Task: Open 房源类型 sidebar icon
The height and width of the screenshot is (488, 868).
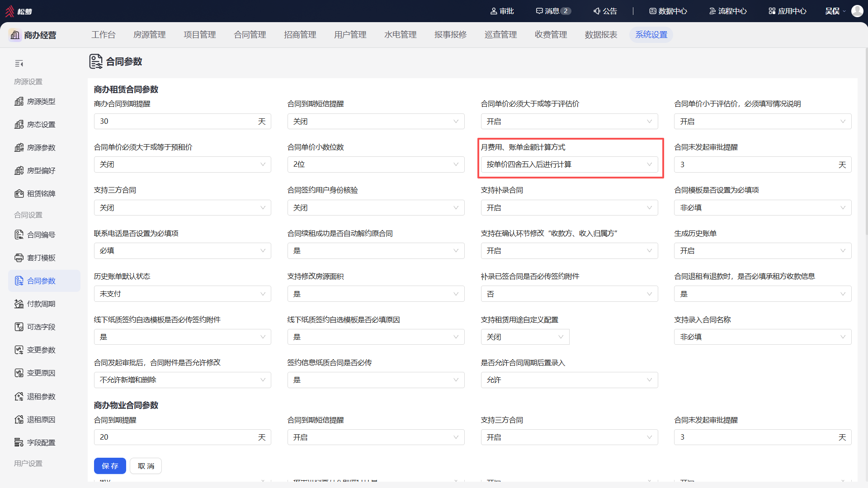Action: tap(19, 102)
